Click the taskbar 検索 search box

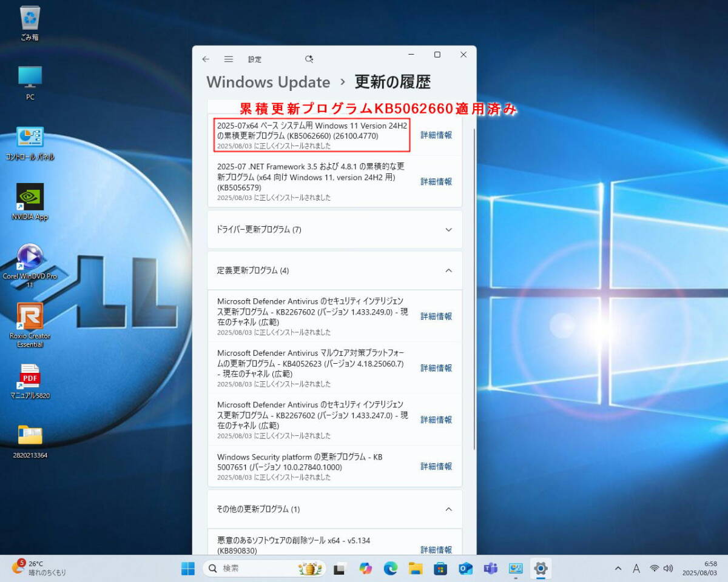click(264, 569)
